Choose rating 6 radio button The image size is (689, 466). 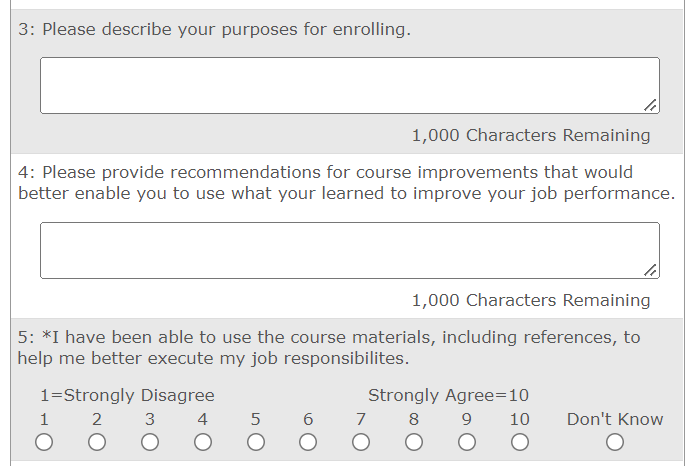coord(308,442)
